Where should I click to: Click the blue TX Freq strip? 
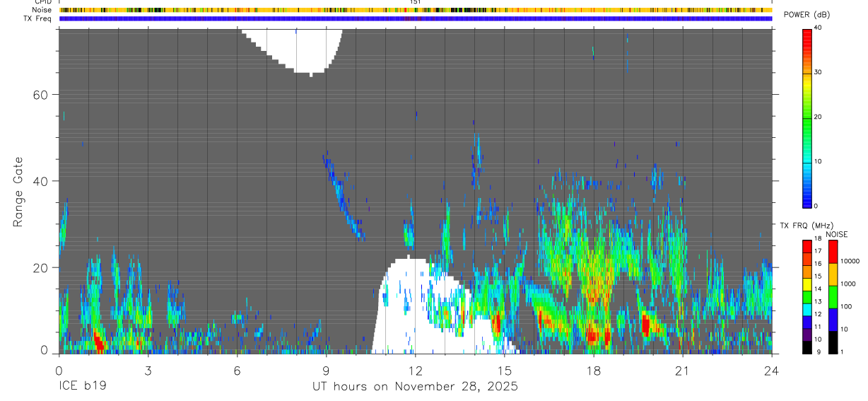click(416, 19)
